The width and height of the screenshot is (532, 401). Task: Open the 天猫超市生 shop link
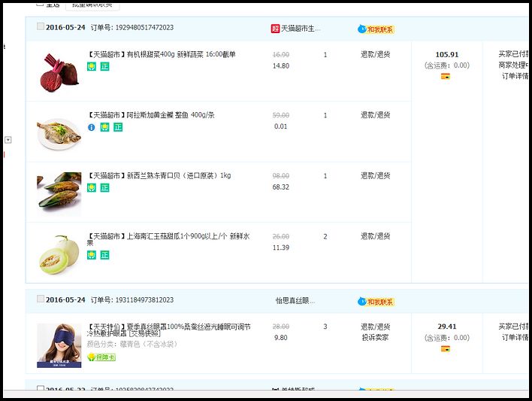(x=301, y=29)
